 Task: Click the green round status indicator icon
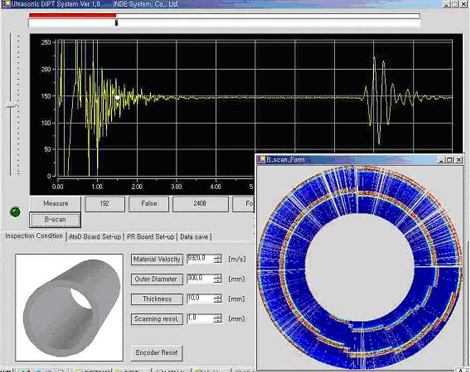[15, 212]
